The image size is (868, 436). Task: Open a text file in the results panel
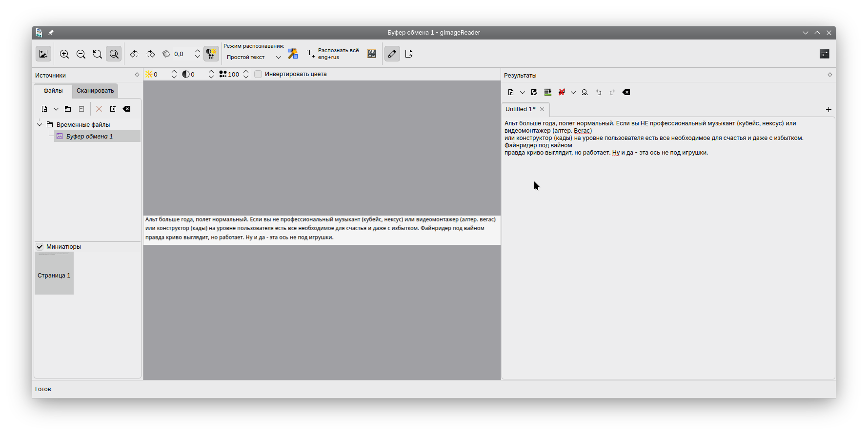[x=511, y=92]
